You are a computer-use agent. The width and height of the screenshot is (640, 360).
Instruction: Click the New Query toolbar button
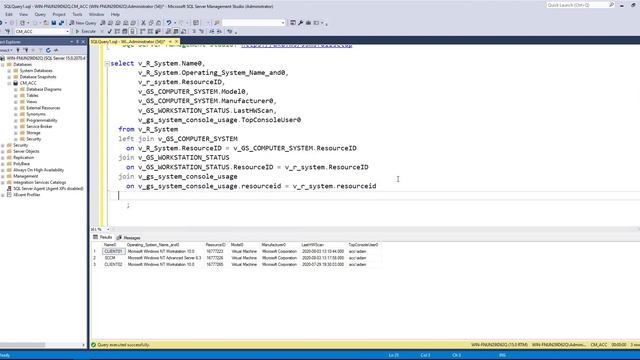83,23
